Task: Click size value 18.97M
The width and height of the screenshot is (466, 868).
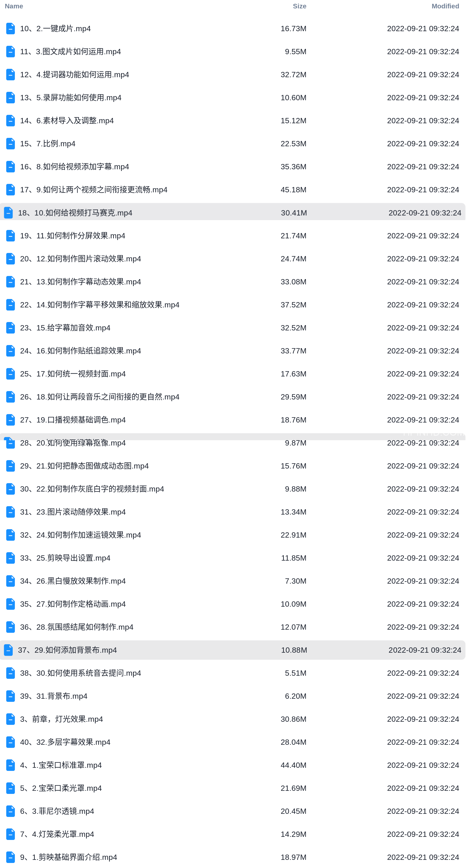Action: pyautogui.click(x=293, y=857)
